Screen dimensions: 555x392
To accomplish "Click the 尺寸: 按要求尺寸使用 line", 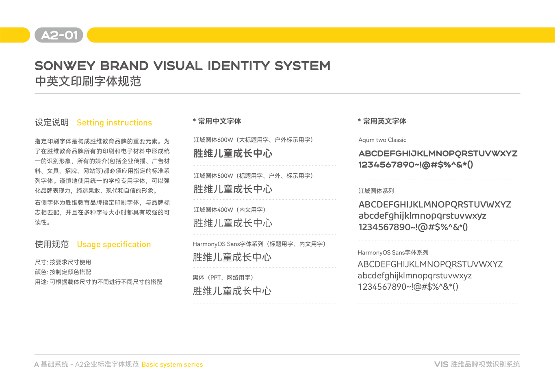I will 63,262.
